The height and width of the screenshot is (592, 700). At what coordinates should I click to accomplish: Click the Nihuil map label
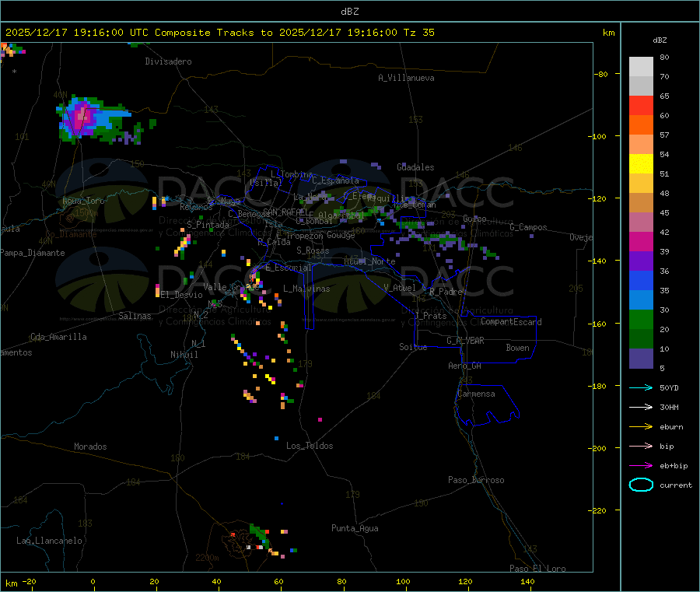tap(184, 355)
